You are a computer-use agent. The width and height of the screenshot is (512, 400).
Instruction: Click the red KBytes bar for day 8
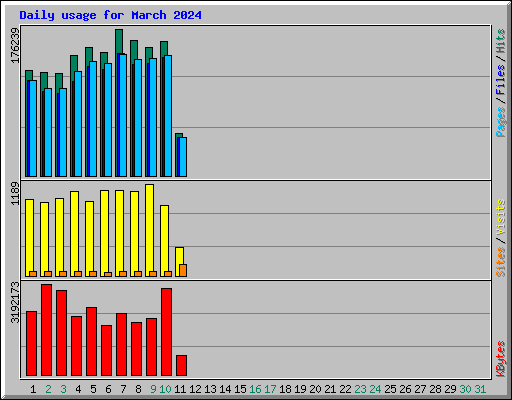point(136,349)
